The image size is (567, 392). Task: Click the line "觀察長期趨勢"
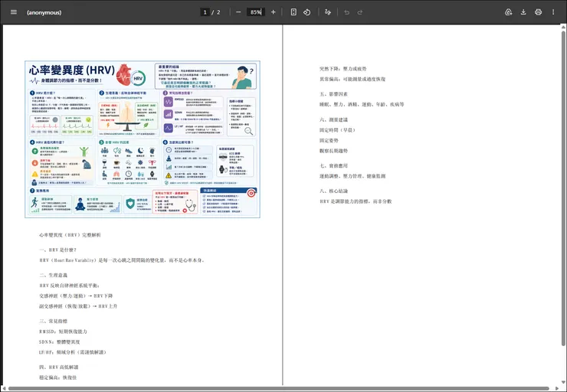coord(333,151)
